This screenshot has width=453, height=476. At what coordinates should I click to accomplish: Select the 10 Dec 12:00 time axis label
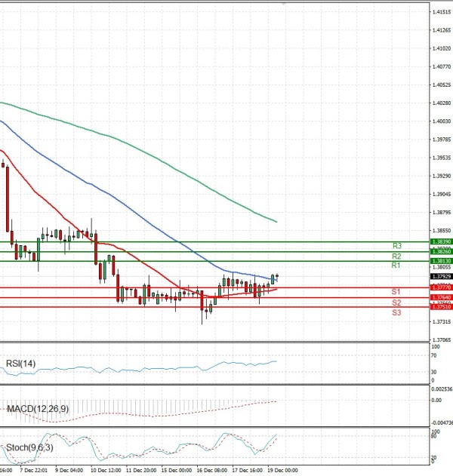coord(104,470)
